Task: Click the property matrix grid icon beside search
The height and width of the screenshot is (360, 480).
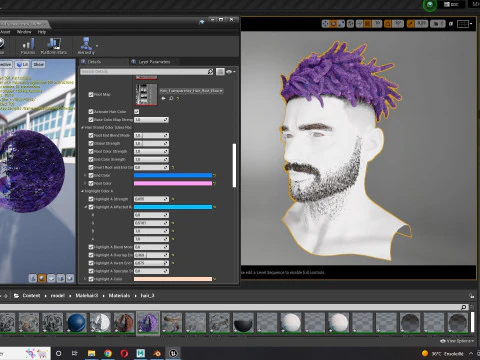Action: point(220,72)
